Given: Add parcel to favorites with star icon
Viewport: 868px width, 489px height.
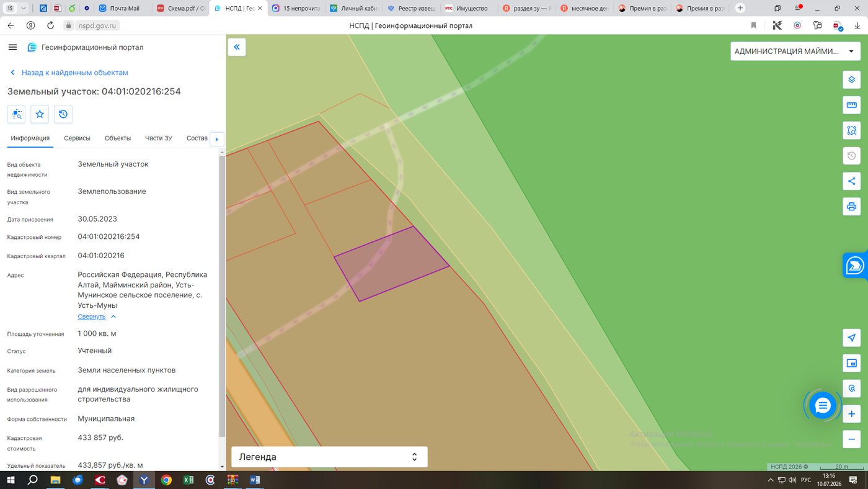Looking at the screenshot, I should 40,114.
